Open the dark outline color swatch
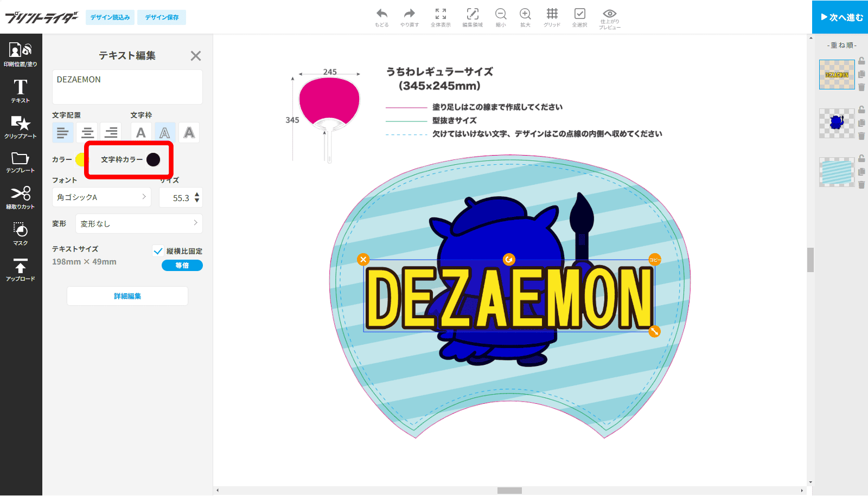The image size is (868, 496). click(154, 159)
